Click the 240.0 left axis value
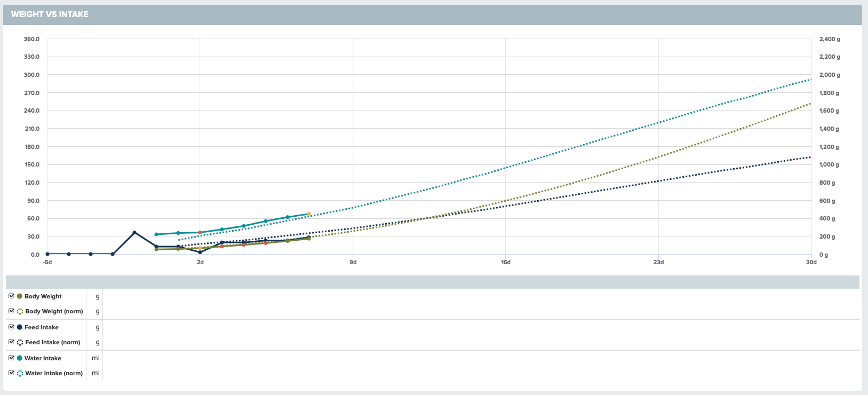This screenshot has width=868, height=395. [x=31, y=110]
